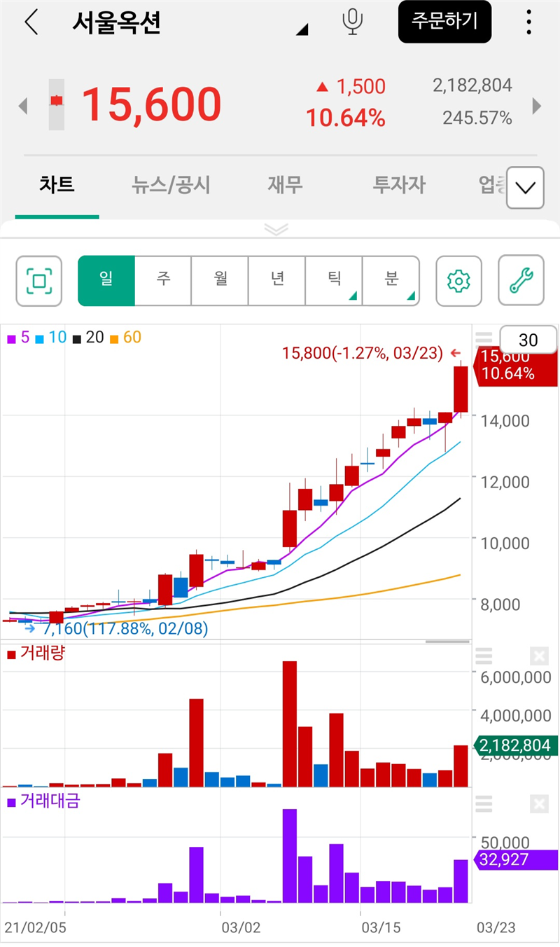The width and height of the screenshot is (560, 947).
Task: Select 년 yearly chart period
Action: coord(277,281)
